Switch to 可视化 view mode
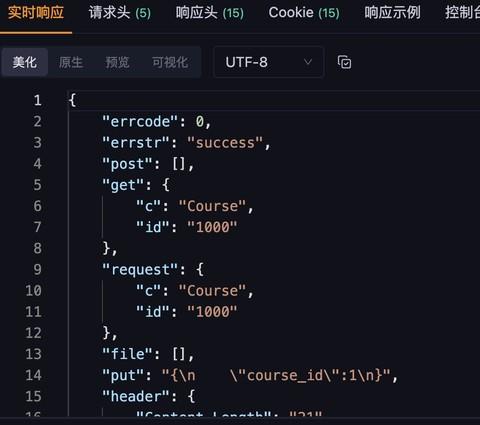 tap(170, 62)
